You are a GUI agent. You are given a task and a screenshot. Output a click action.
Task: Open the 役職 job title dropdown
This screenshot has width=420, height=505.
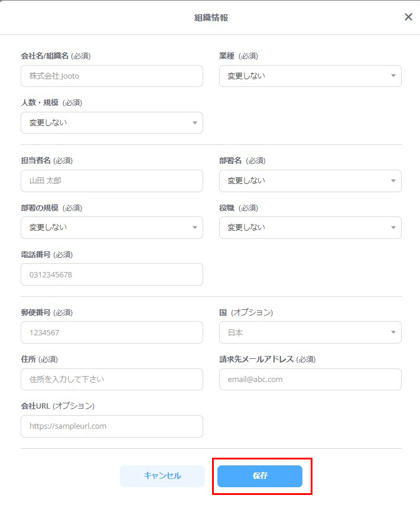coord(310,227)
